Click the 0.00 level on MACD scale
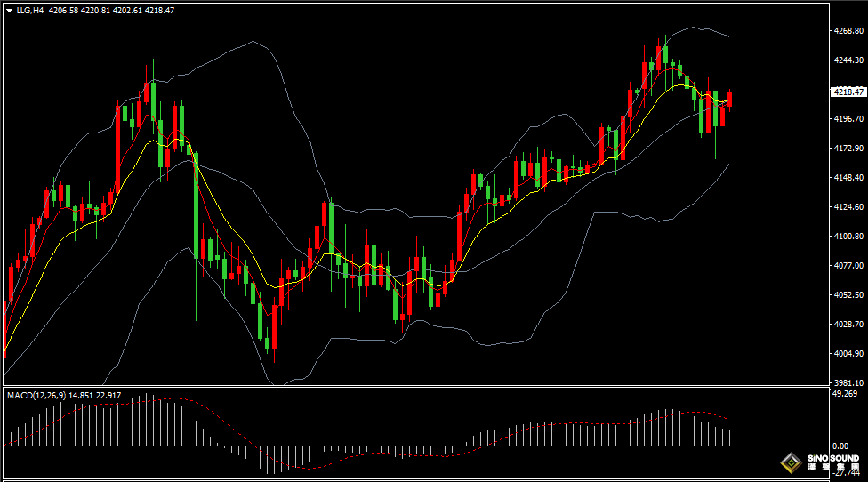This screenshot has width=868, height=482. click(839, 446)
